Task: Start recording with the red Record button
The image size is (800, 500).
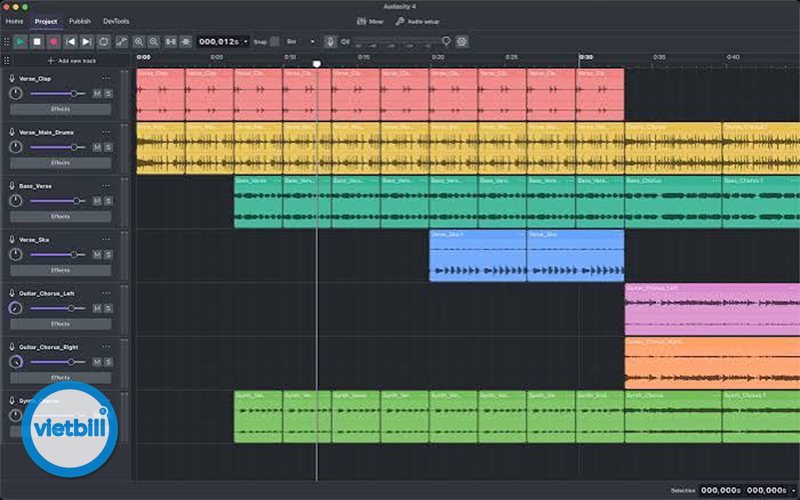Action: click(x=54, y=42)
